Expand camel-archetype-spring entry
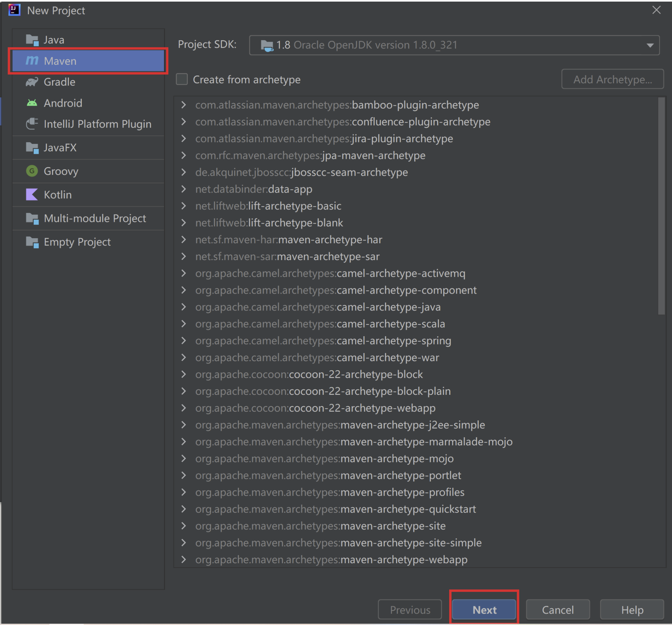Viewport: 672px width, 625px height. (x=184, y=341)
